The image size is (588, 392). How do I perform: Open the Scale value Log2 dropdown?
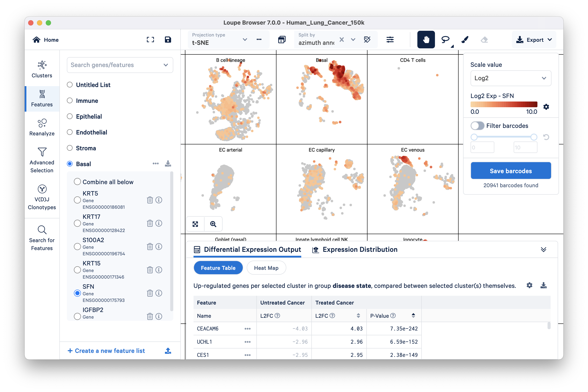coord(510,78)
